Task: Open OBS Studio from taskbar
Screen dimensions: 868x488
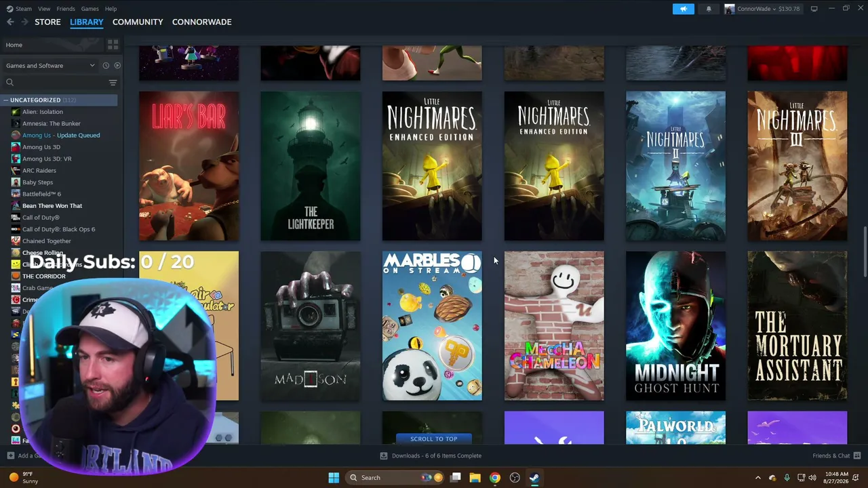Action: click(x=515, y=478)
